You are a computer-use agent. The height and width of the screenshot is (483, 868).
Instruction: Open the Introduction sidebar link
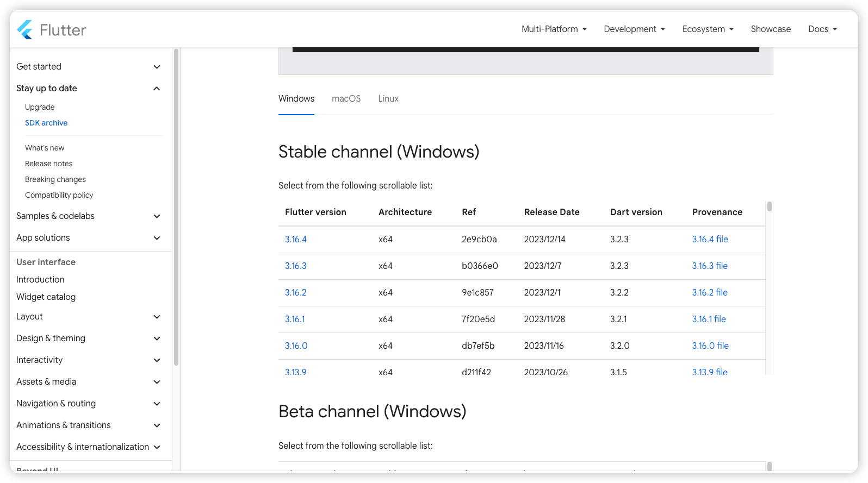tap(40, 279)
